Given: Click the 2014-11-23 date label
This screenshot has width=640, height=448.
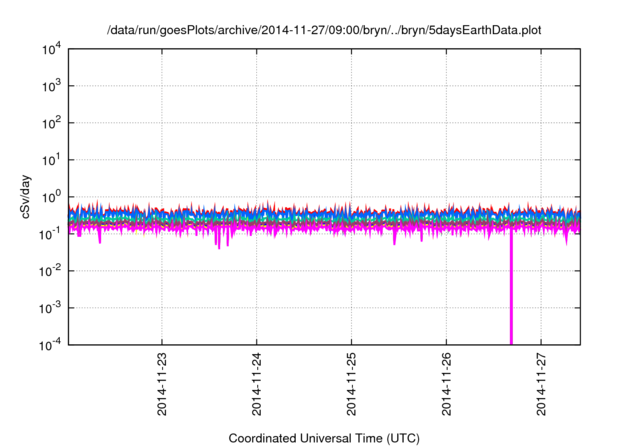Looking at the screenshot, I should [x=162, y=384].
